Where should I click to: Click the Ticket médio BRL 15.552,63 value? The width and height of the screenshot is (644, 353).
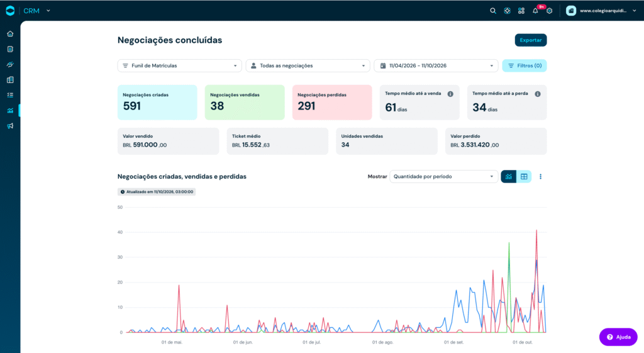pyautogui.click(x=250, y=145)
